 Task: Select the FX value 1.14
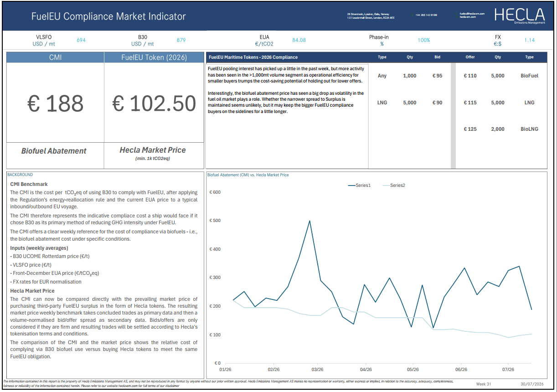click(x=529, y=40)
